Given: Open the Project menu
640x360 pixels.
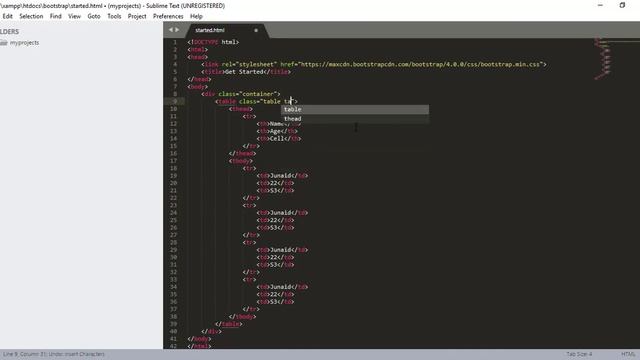Looking at the screenshot, I should click(x=137, y=16).
